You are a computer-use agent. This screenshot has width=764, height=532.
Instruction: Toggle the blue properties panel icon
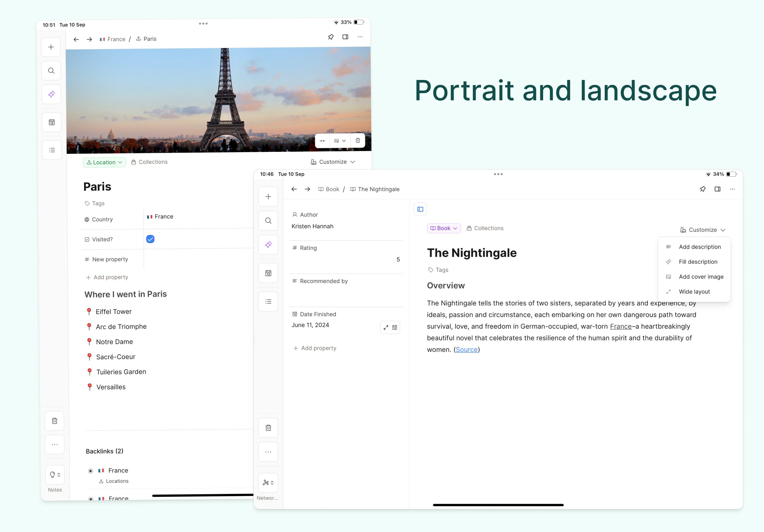pyautogui.click(x=420, y=209)
